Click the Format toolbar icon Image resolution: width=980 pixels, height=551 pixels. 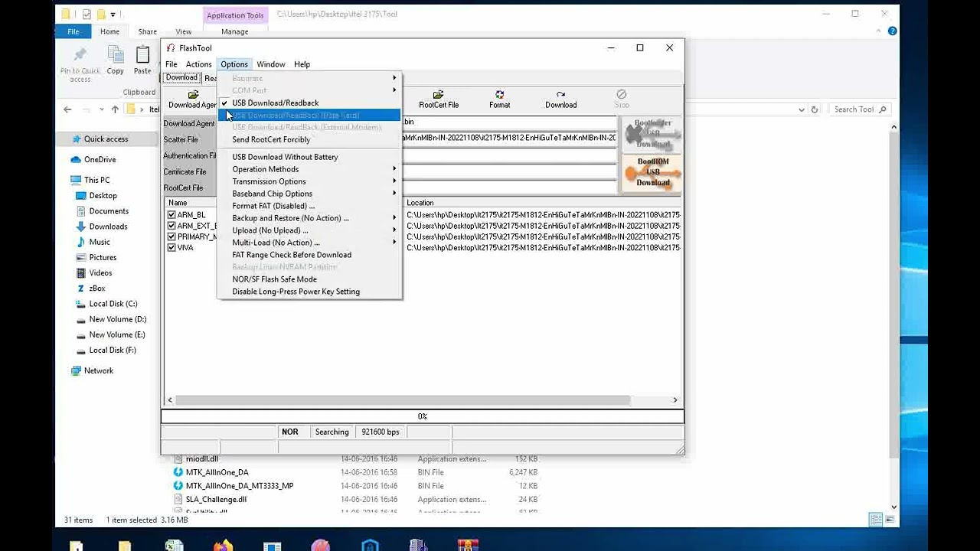(x=499, y=99)
